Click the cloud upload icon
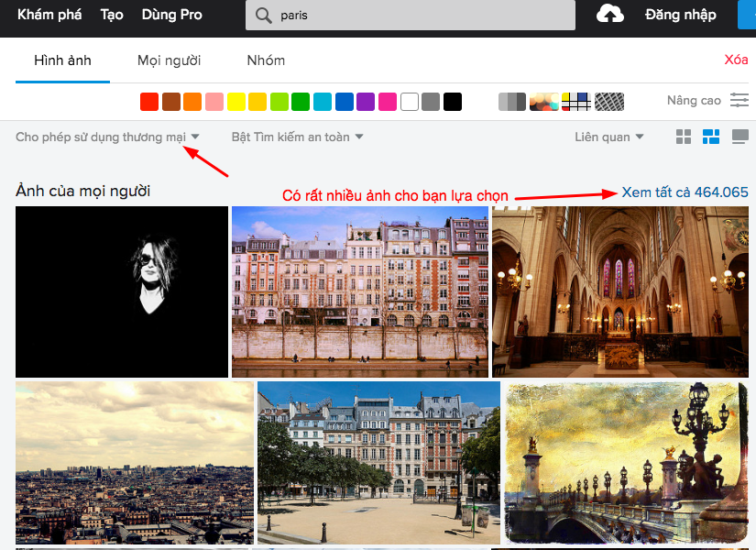 pos(609,14)
